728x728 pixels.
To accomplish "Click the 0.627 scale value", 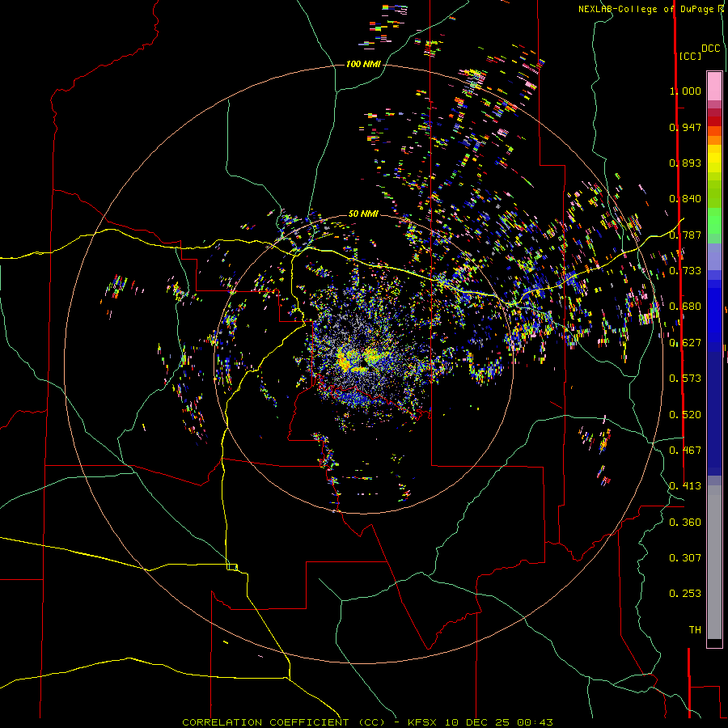I will pyautogui.click(x=685, y=343).
